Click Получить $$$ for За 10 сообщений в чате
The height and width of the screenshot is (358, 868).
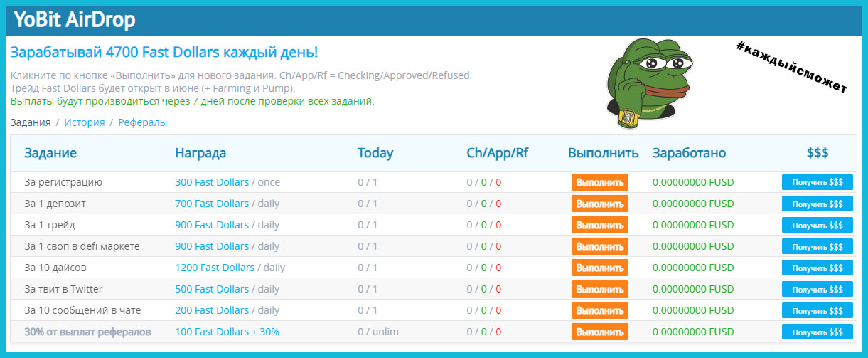(818, 310)
